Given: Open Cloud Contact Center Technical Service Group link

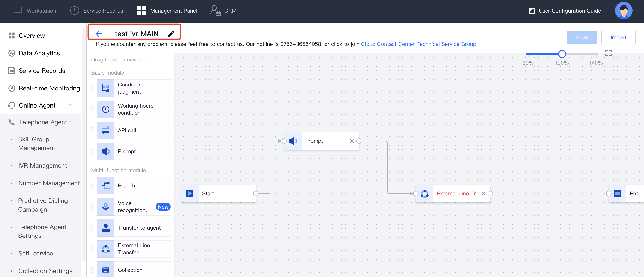Looking at the screenshot, I should [418, 44].
